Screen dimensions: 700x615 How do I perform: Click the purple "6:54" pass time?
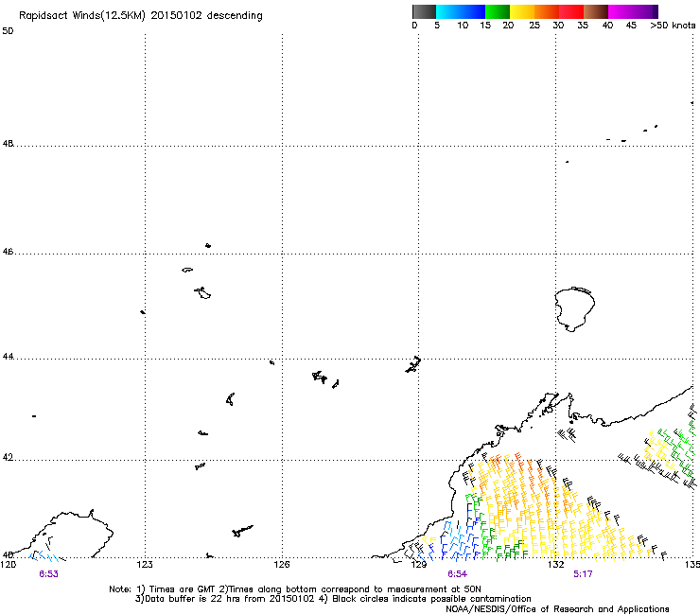pos(458,574)
